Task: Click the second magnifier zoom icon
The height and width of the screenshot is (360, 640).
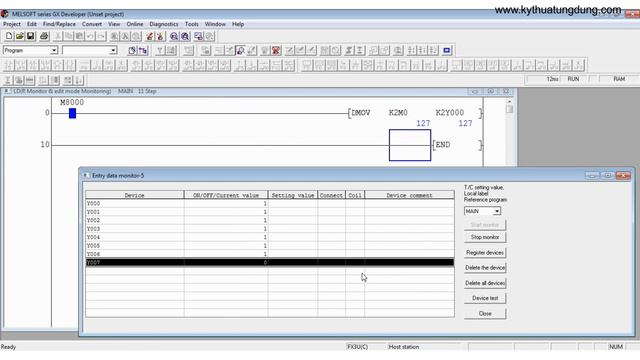Action: pyautogui.click(x=185, y=36)
